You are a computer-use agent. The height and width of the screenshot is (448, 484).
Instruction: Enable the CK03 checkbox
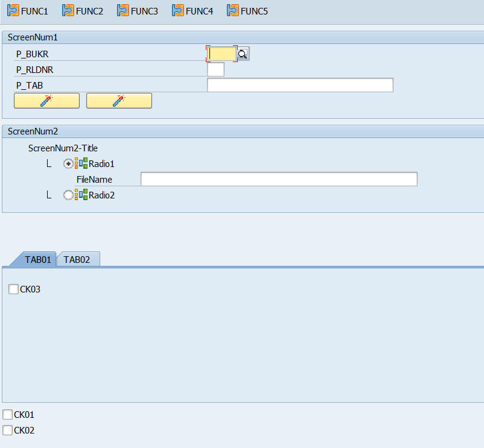coord(14,289)
